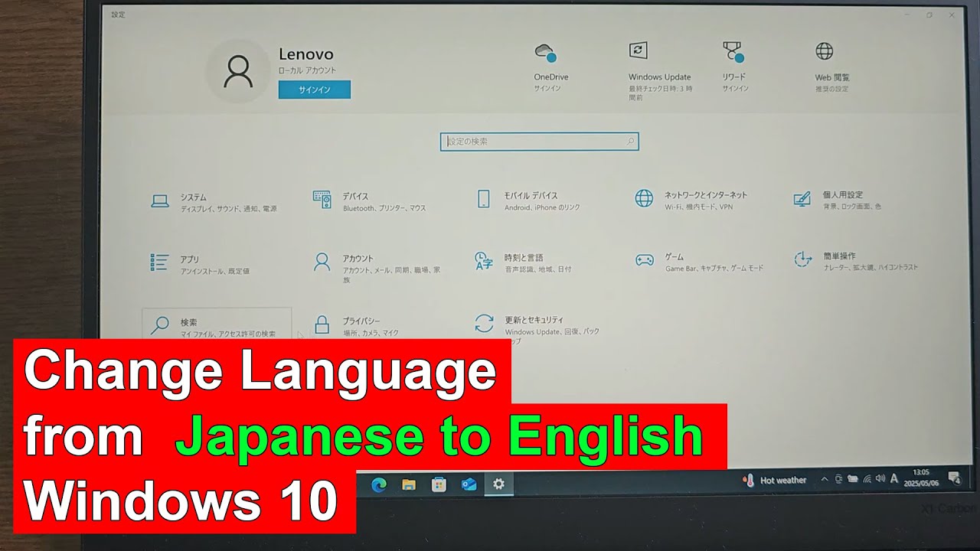Click the battery status tray icon
This screenshot has width=980, height=551.
(x=853, y=479)
